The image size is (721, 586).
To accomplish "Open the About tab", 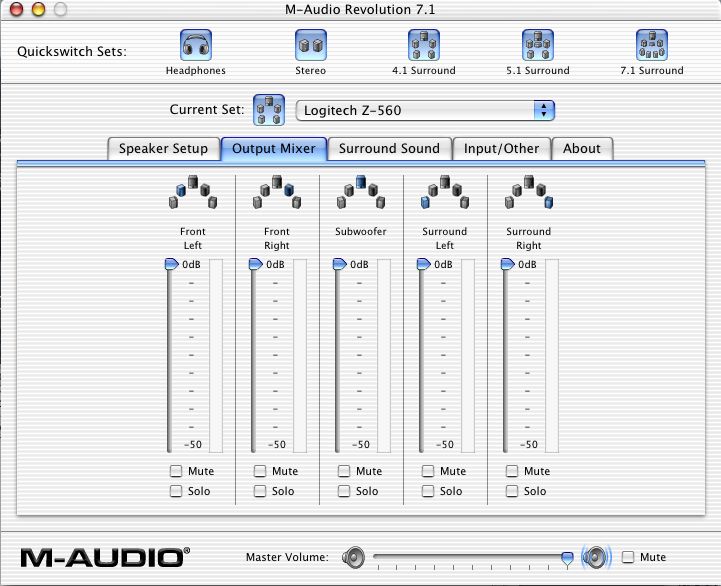I will tap(582, 149).
